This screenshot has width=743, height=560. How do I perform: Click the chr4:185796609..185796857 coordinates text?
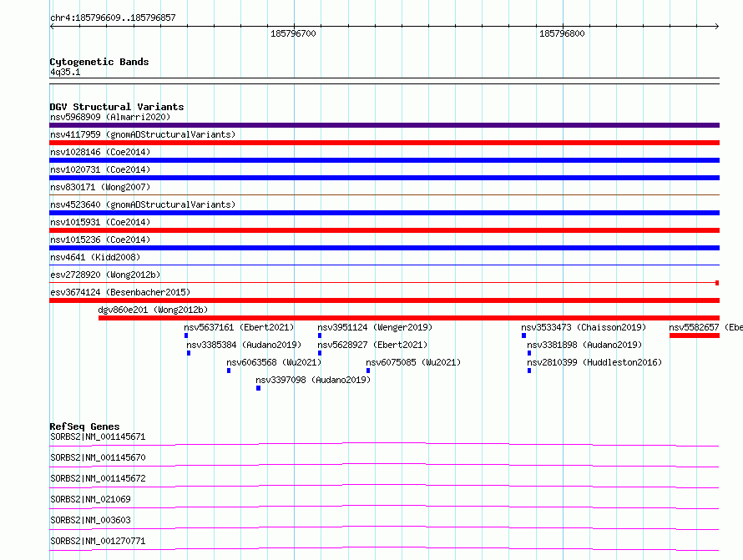coord(113,18)
